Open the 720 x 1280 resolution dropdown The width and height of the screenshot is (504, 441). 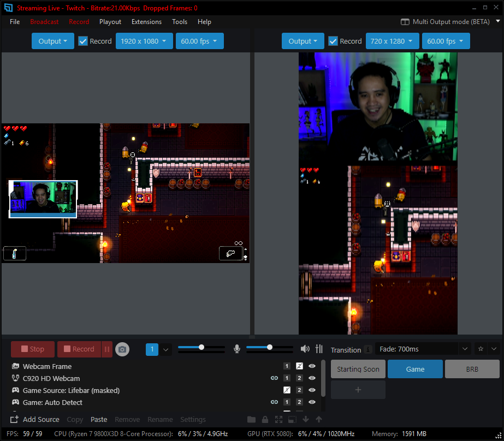click(x=392, y=41)
